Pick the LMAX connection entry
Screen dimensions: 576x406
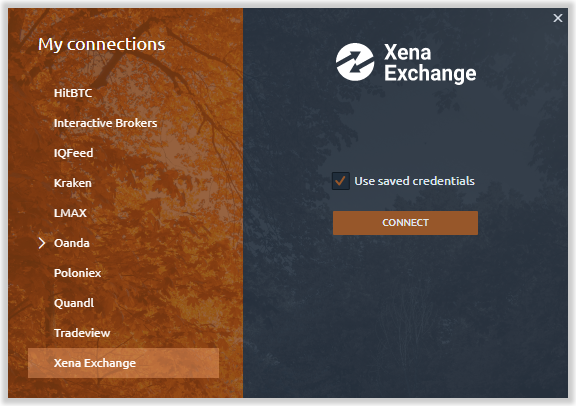point(70,213)
